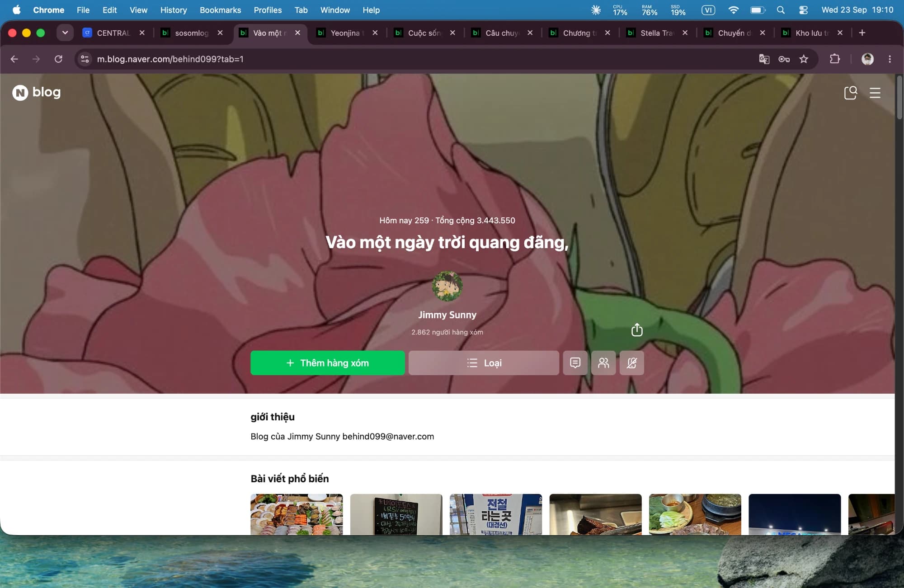This screenshot has height=588, width=904.
Task: Click the Wi-Fi status icon
Action: click(733, 10)
